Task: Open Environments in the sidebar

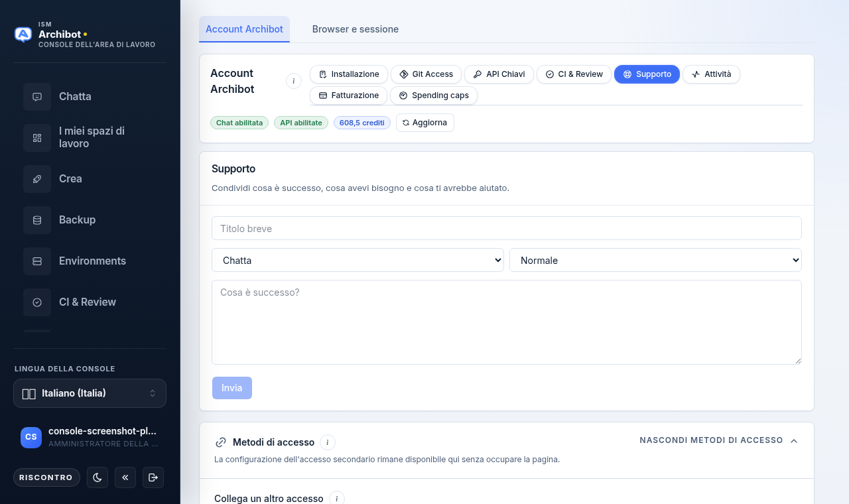Action: 90,261
